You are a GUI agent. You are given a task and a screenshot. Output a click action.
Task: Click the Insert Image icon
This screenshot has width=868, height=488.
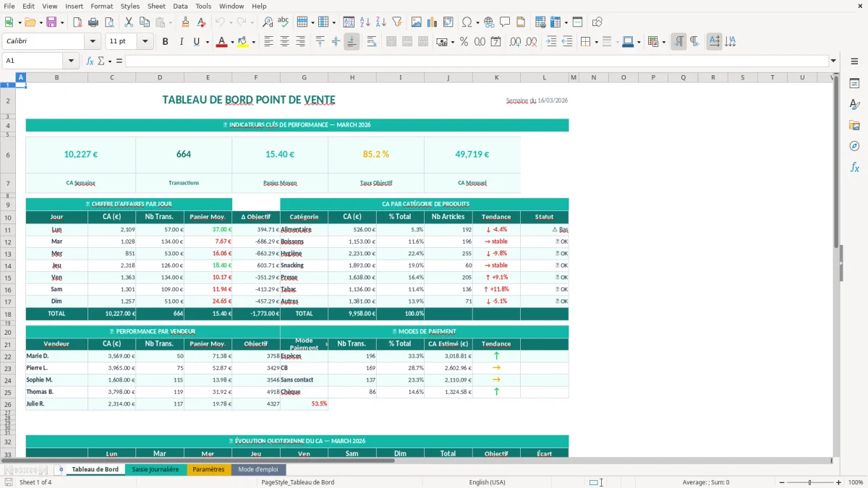tap(417, 22)
